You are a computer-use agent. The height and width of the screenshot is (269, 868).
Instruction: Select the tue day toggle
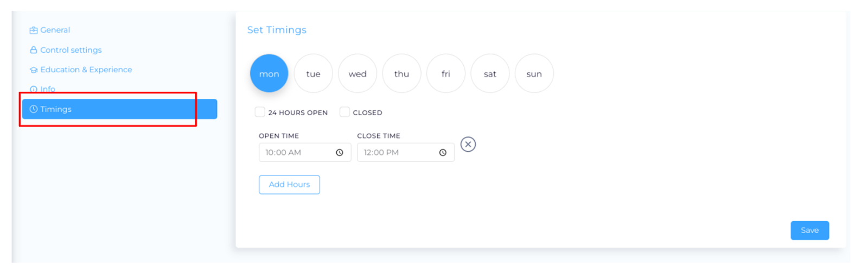313,73
